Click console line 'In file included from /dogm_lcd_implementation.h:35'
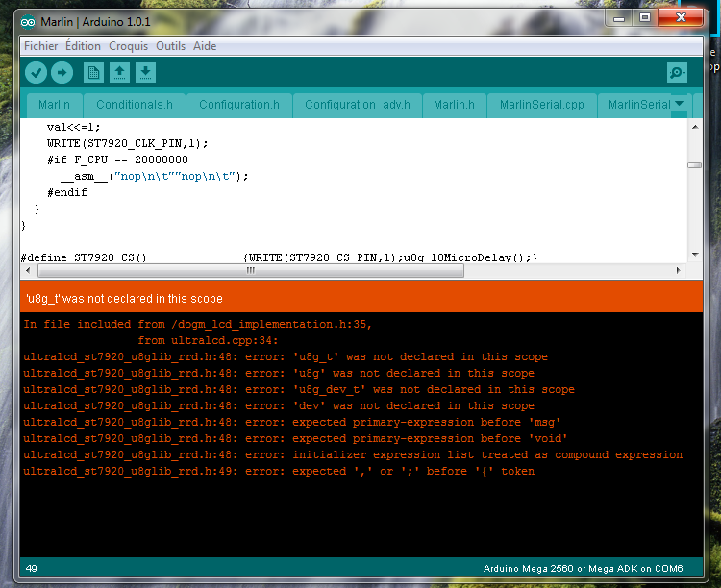721x588 pixels. [197, 324]
